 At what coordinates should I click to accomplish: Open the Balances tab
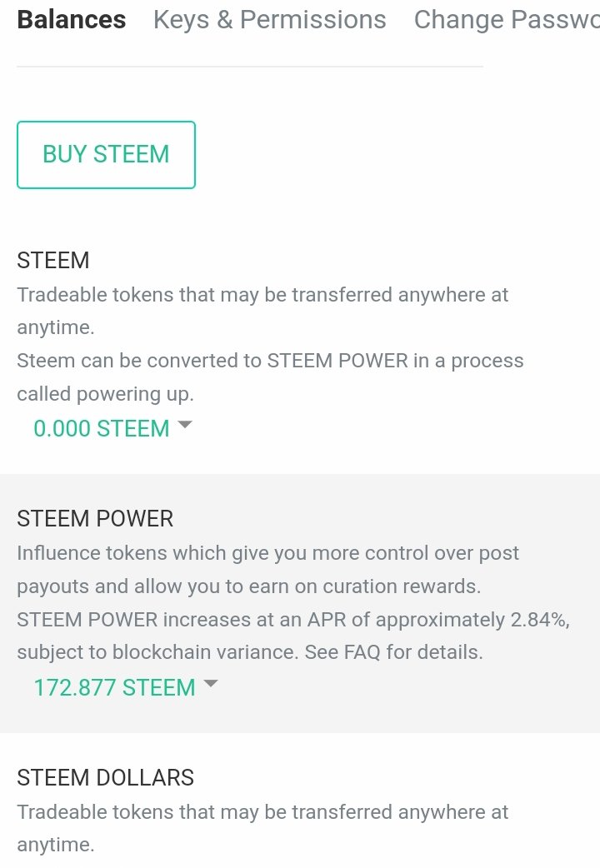click(x=72, y=20)
